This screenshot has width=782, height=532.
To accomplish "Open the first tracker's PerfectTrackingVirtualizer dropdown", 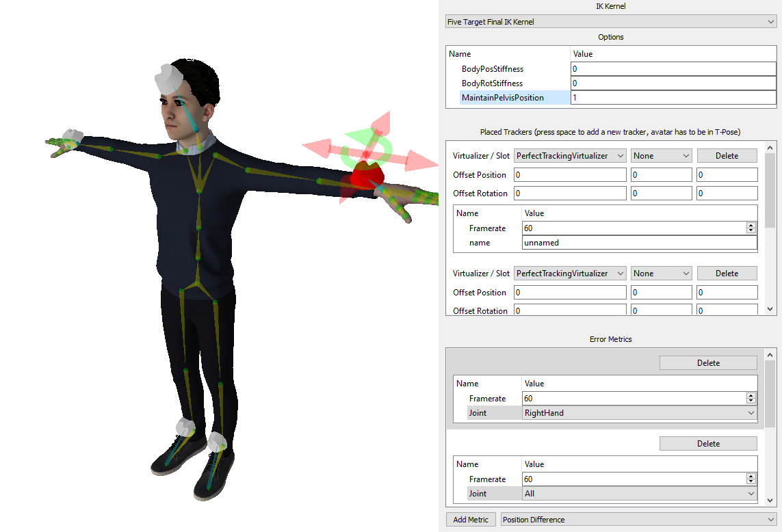I will (x=570, y=156).
